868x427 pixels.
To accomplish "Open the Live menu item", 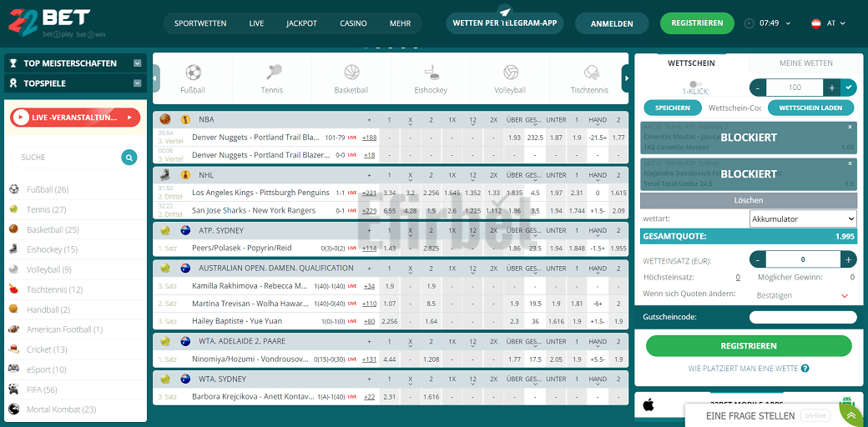I will [x=256, y=23].
